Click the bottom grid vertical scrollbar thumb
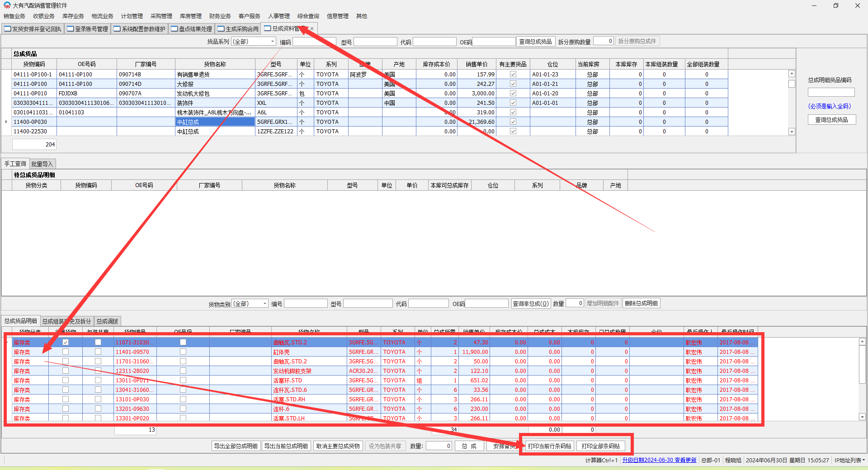This screenshot has width=868, height=470. pos(862,365)
